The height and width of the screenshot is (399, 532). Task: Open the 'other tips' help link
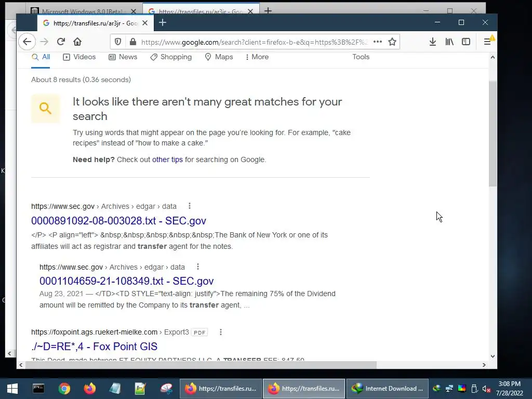pyautogui.click(x=167, y=159)
